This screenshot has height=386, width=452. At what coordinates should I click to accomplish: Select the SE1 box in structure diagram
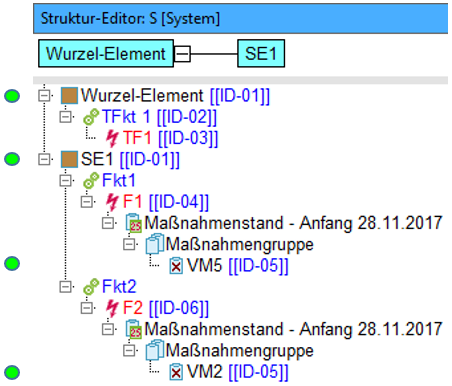point(261,53)
